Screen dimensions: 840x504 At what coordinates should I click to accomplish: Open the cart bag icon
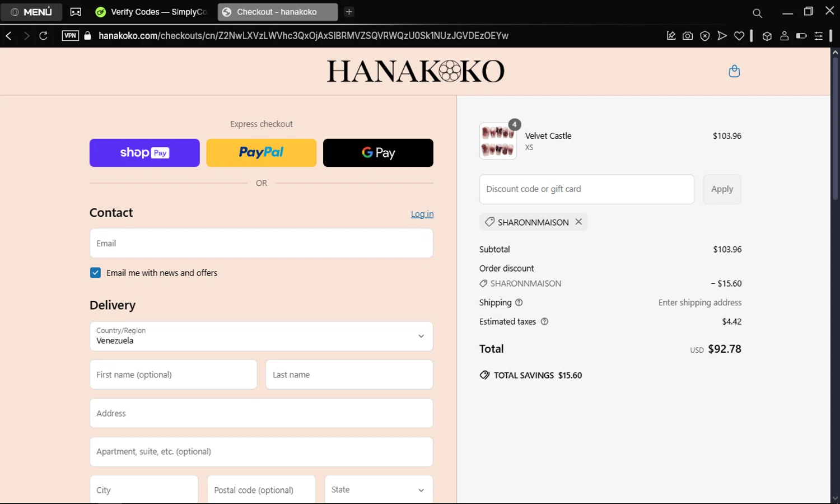tap(734, 71)
